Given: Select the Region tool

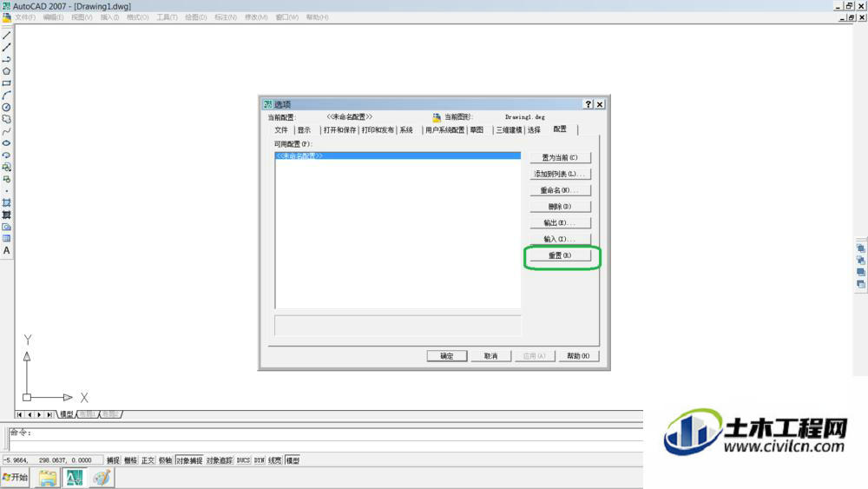Looking at the screenshot, I should point(7,227).
